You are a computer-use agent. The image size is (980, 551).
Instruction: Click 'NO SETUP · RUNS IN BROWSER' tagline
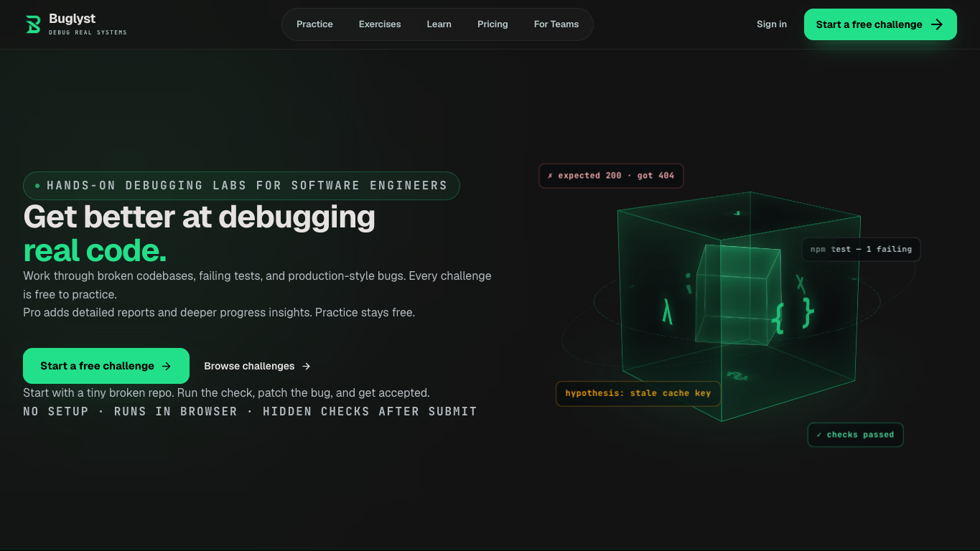250,412
